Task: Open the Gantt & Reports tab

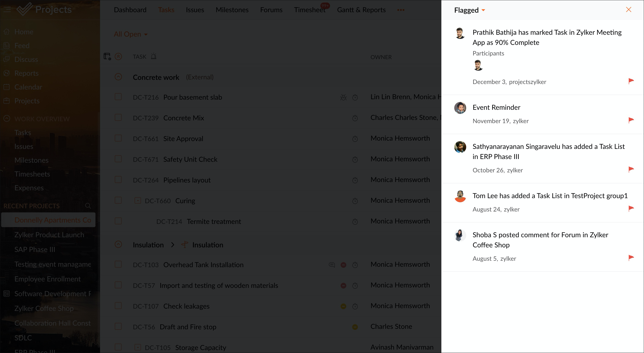Action: [361, 10]
